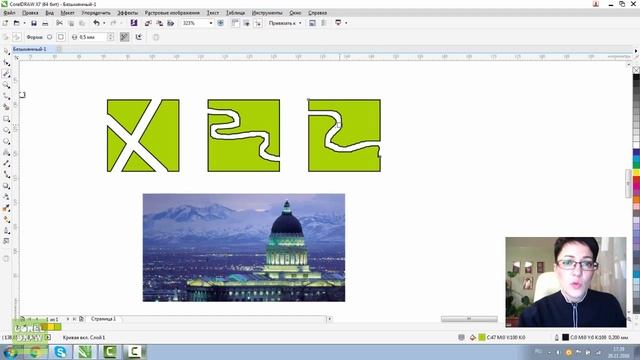640x360 pixels.
Task: Toggle the icon after Reduce Nodes in property bar
Action: 139,37
